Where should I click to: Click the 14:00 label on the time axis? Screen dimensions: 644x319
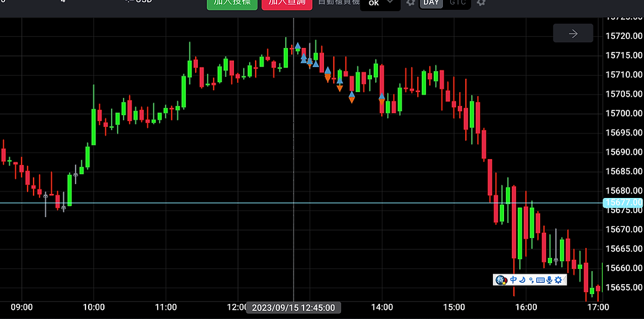[x=382, y=307]
